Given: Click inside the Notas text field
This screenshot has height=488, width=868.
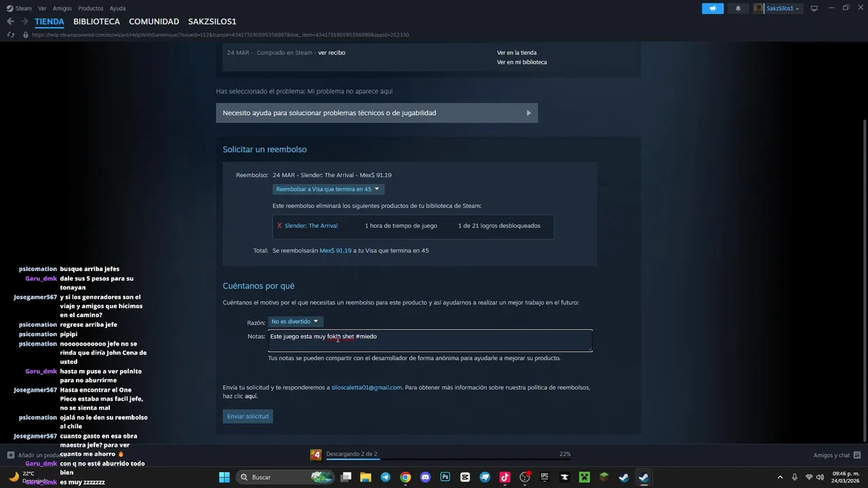Looking at the screenshot, I should (x=430, y=341).
